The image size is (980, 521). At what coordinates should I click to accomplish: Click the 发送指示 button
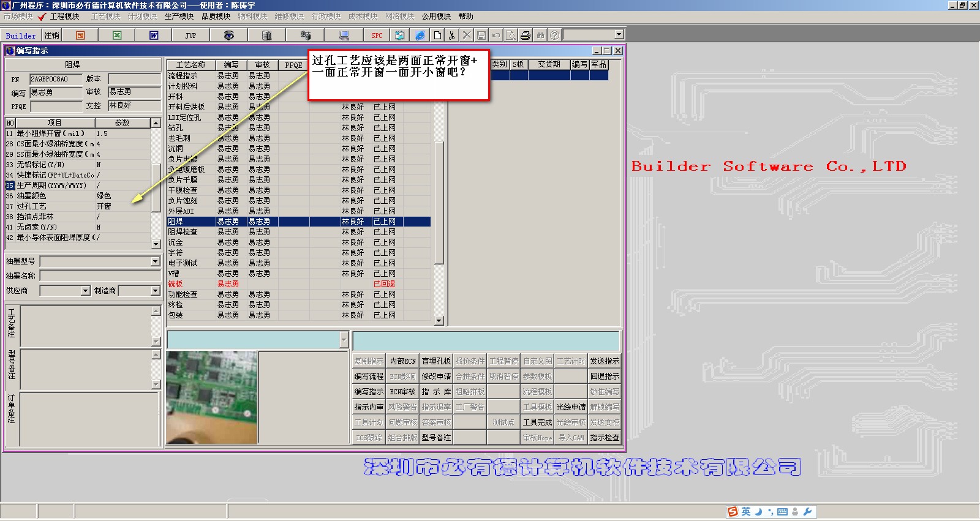(605, 361)
